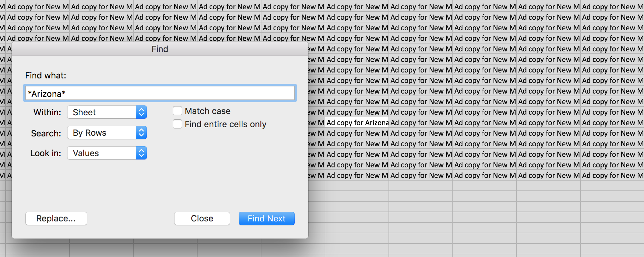Click the Find Next button
Viewport: 644px width, 257px height.
click(x=266, y=218)
